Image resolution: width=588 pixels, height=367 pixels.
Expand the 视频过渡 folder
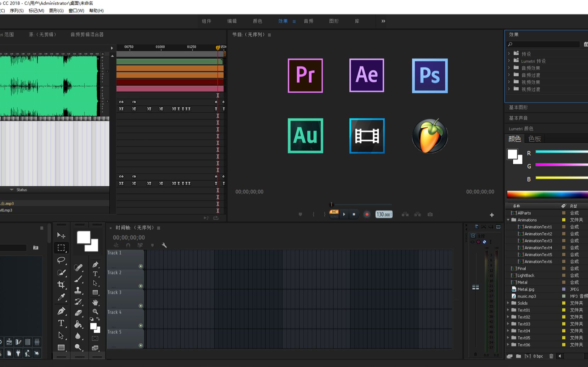[x=509, y=89]
